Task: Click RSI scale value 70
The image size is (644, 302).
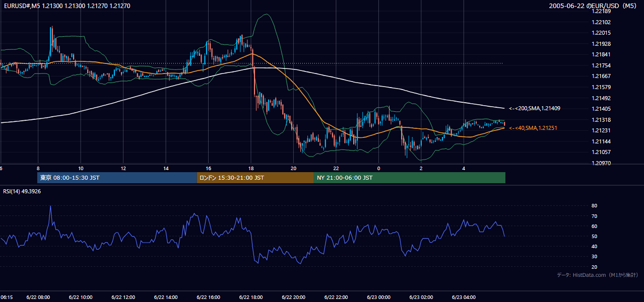Action: [594, 216]
